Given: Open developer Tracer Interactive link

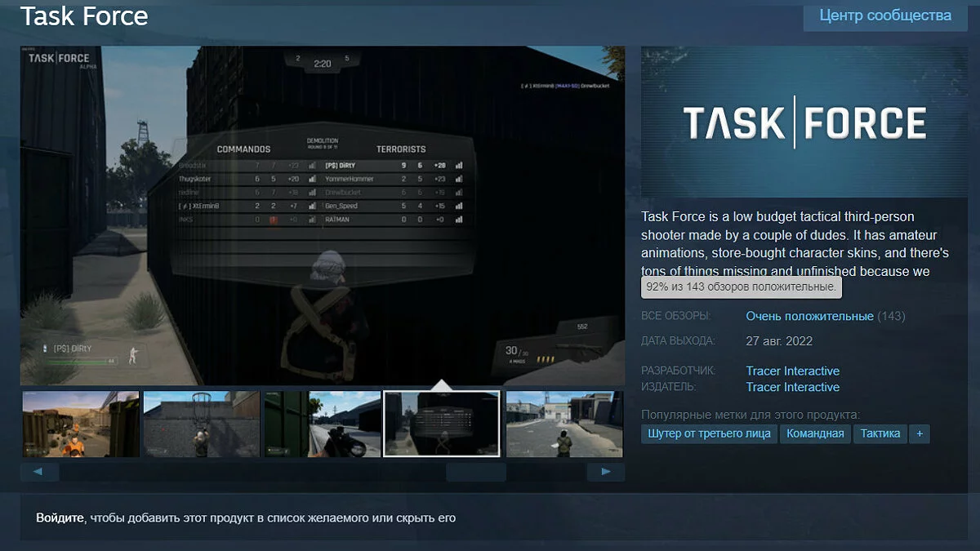Looking at the screenshot, I should [x=792, y=371].
